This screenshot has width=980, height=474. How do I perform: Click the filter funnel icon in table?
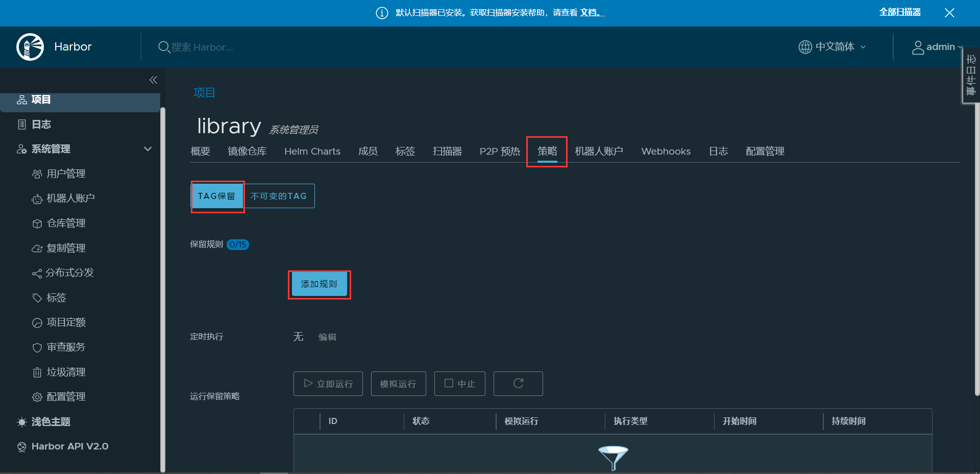click(x=613, y=458)
